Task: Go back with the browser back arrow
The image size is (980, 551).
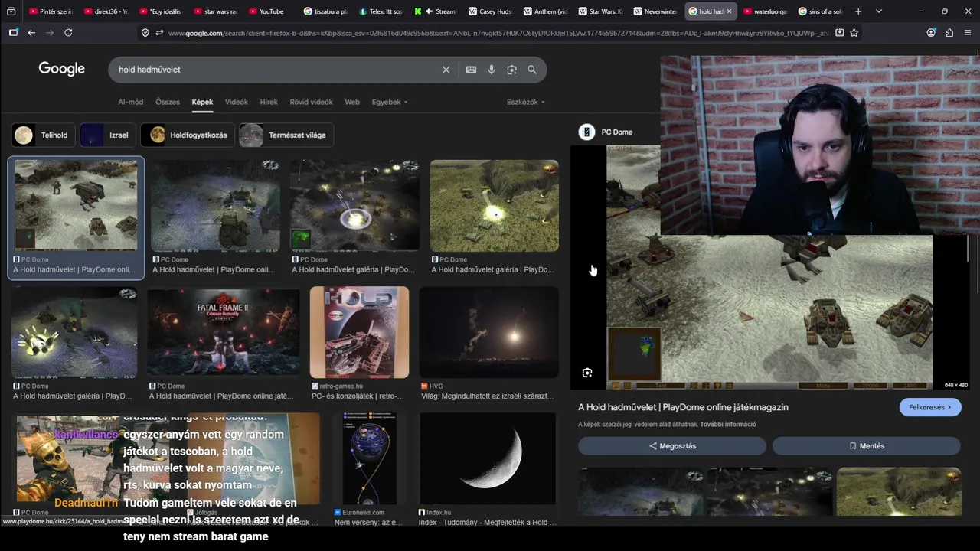Action: [31, 33]
